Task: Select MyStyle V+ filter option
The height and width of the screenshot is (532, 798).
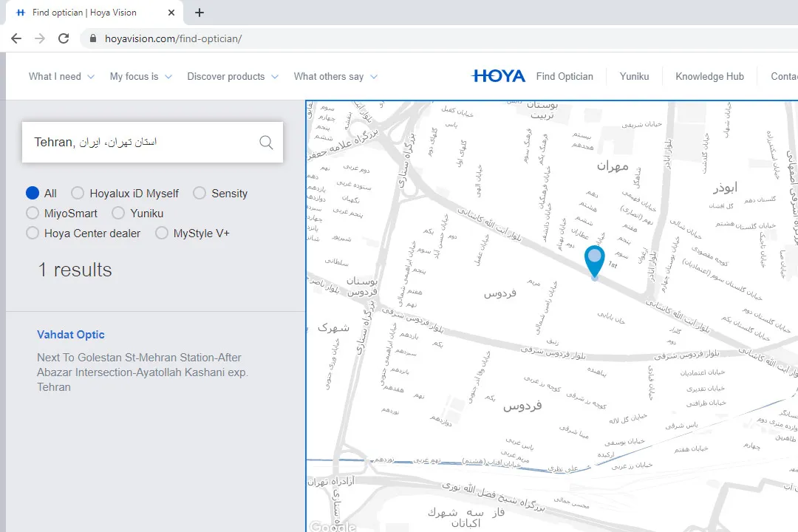Action: (x=162, y=233)
